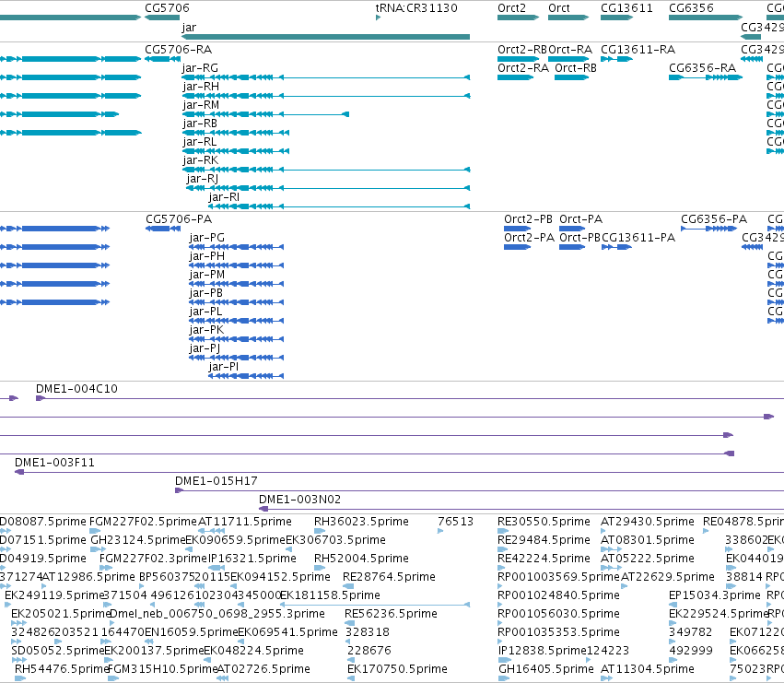Image resolution: width=784 pixels, height=683 pixels.
Task: Select the jar-RB transcript label
Action: point(200,124)
